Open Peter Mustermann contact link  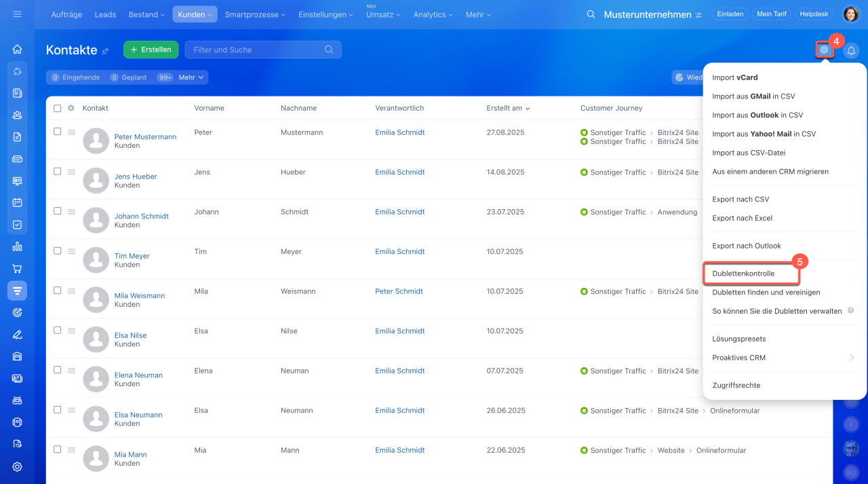[145, 136]
